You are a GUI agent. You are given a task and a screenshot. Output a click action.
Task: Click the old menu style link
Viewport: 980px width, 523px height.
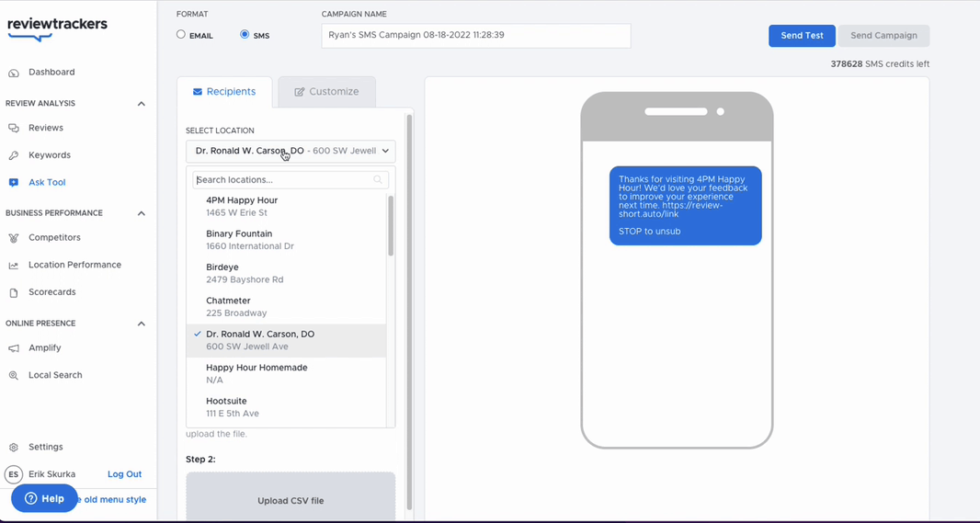(x=111, y=500)
